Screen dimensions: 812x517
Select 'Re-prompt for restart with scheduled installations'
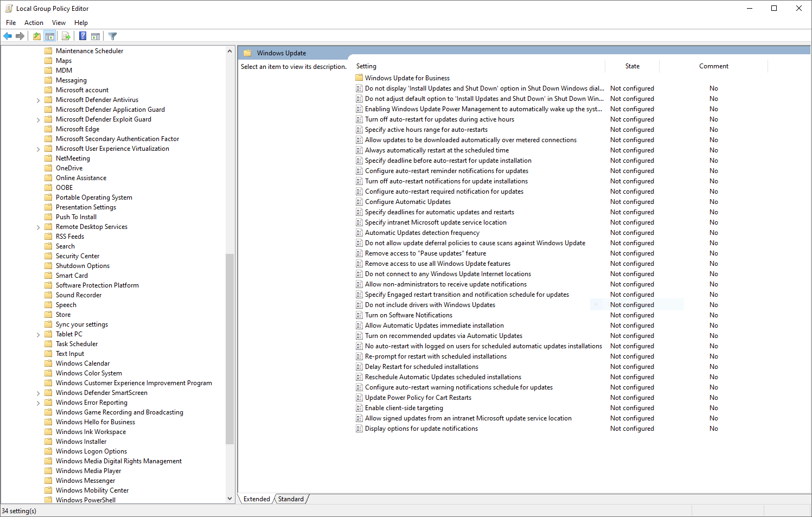click(436, 356)
